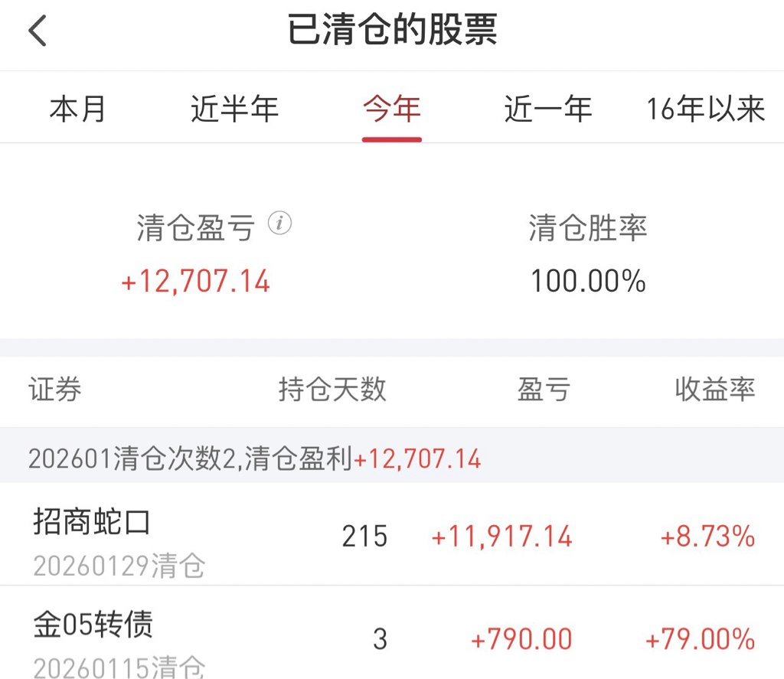The image size is (784, 679).
Task: Click the 证券 column header
Action: [55, 389]
